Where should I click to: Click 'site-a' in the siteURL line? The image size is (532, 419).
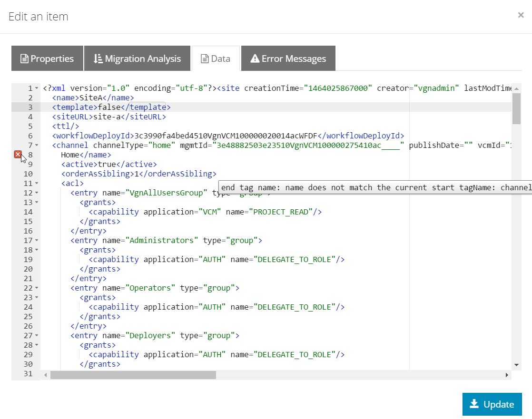[x=107, y=117]
